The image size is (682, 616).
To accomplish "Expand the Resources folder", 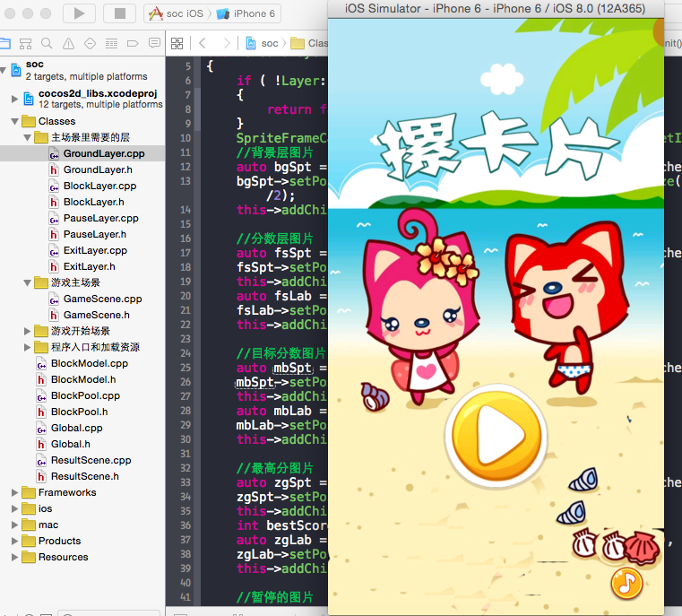I will (15, 557).
